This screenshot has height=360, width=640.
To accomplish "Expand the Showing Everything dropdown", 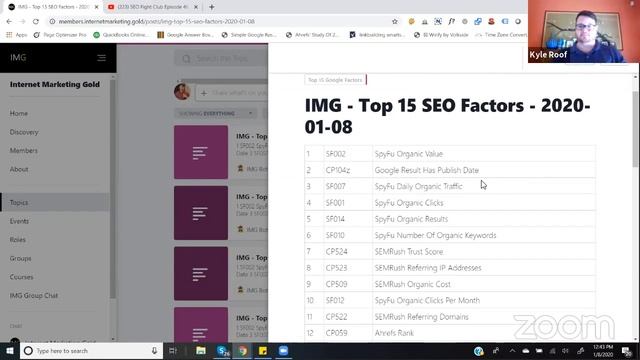I will 216,113.
